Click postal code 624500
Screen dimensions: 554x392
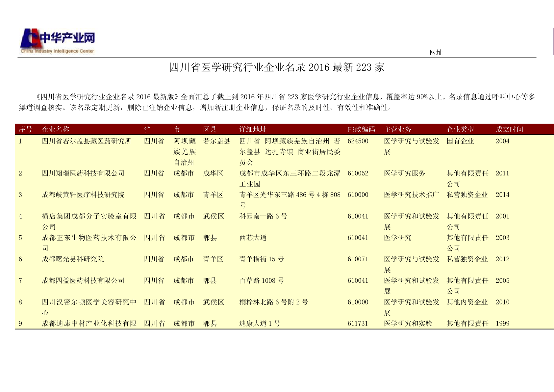[x=358, y=141]
